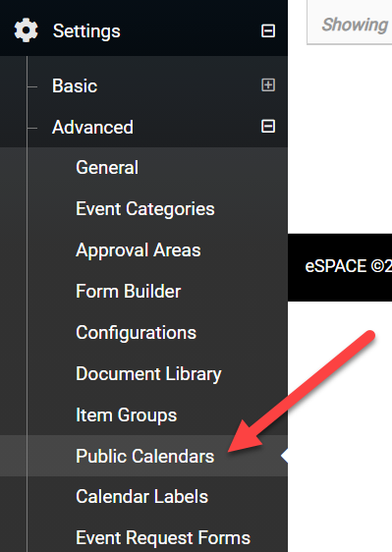Open the Form Builder page

pyautogui.click(x=128, y=292)
